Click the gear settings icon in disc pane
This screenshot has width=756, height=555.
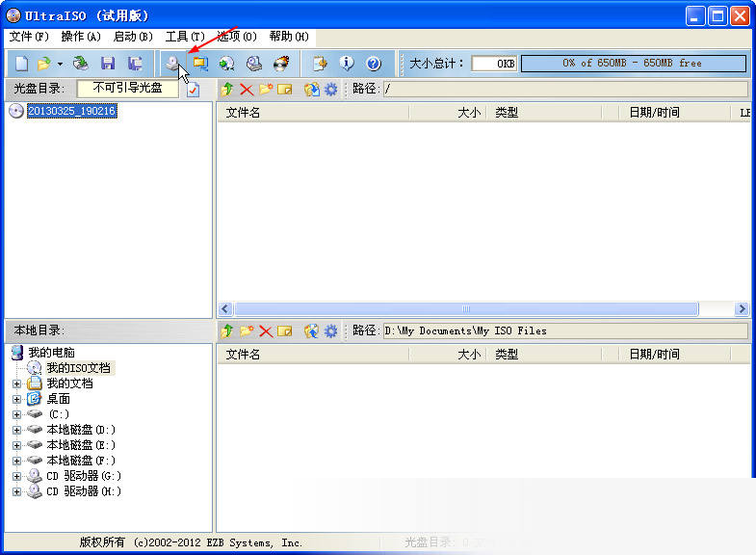pos(330,90)
